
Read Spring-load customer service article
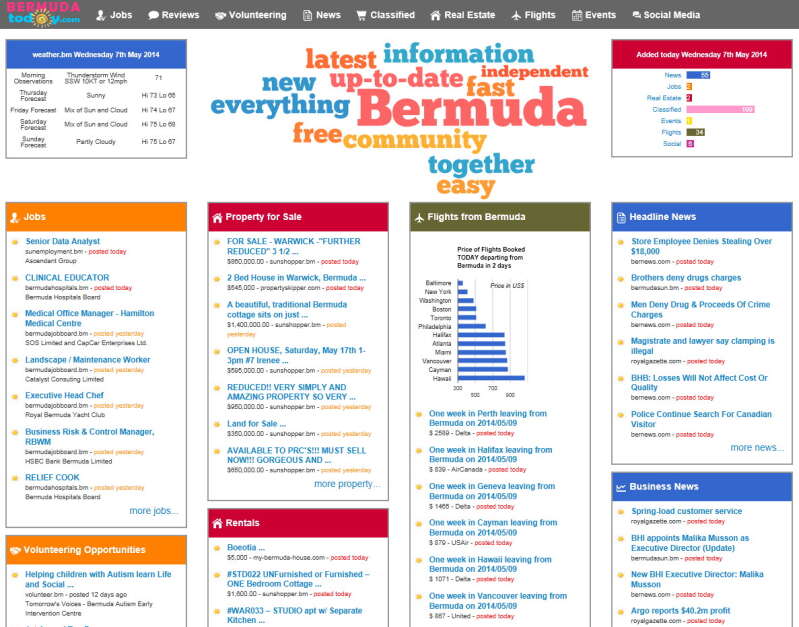point(686,511)
